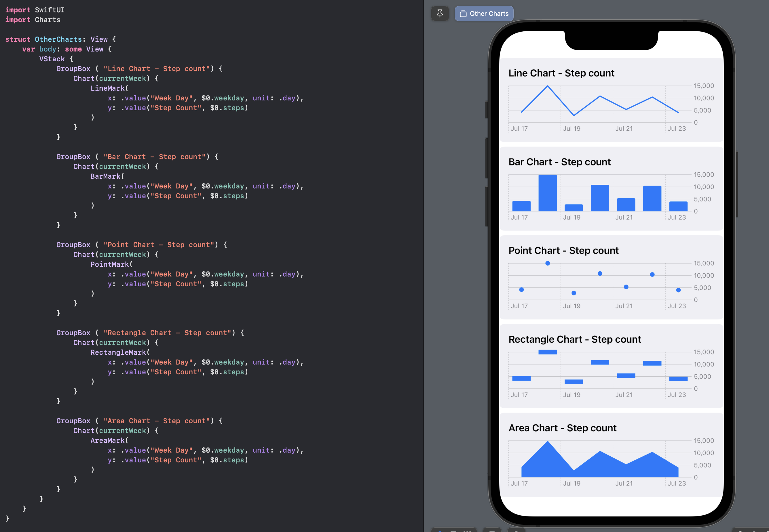Image resolution: width=769 pixels, height=532 pixels.
Task: Click the Jul 23 axis label on Line Chart
Action: pos(677,128)
